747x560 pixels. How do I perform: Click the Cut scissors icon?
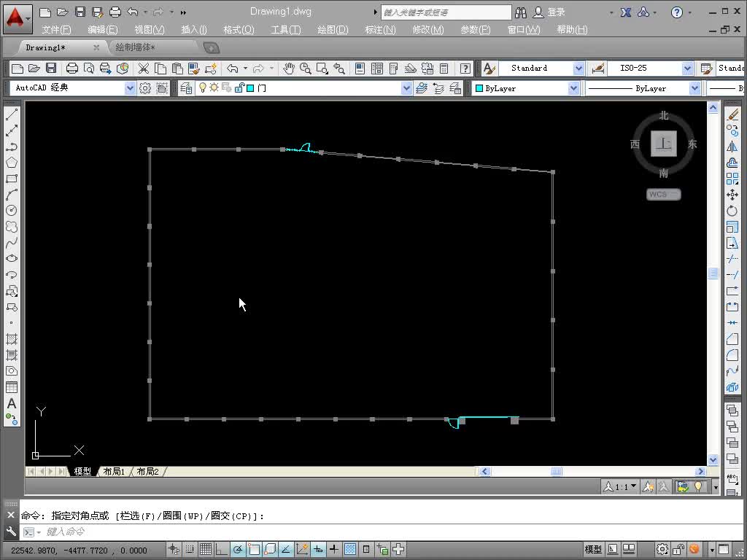click(144, 69)
